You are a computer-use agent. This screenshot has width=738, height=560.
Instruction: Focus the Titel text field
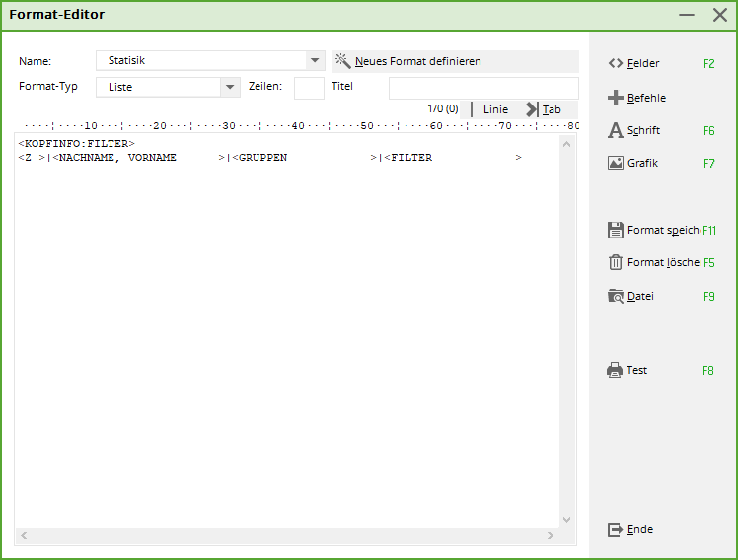(483, 88)
